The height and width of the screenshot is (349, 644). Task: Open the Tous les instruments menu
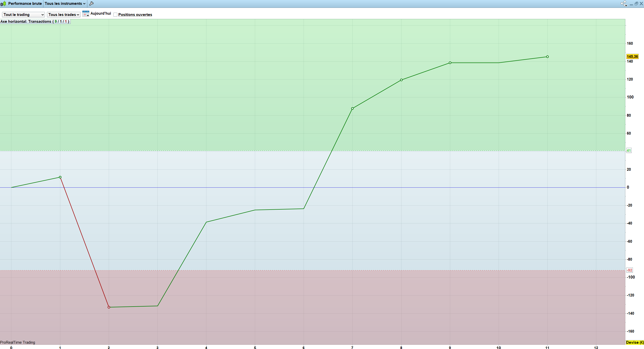pos(65,4)
